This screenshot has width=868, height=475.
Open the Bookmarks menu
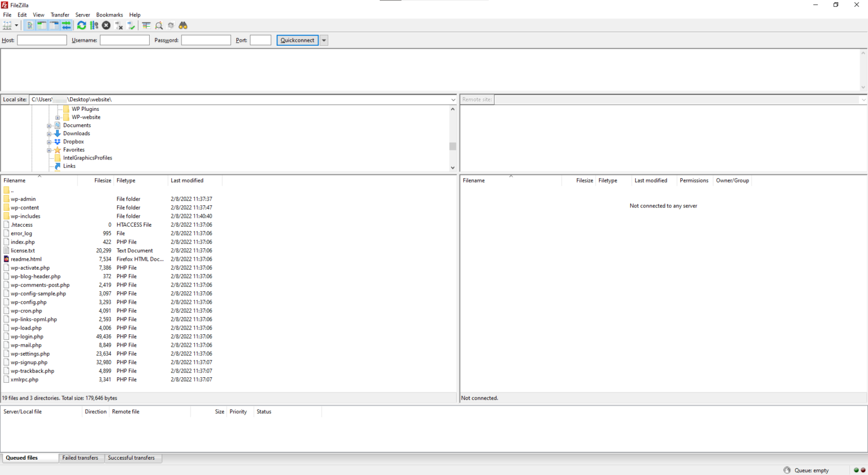pos(109,15)
